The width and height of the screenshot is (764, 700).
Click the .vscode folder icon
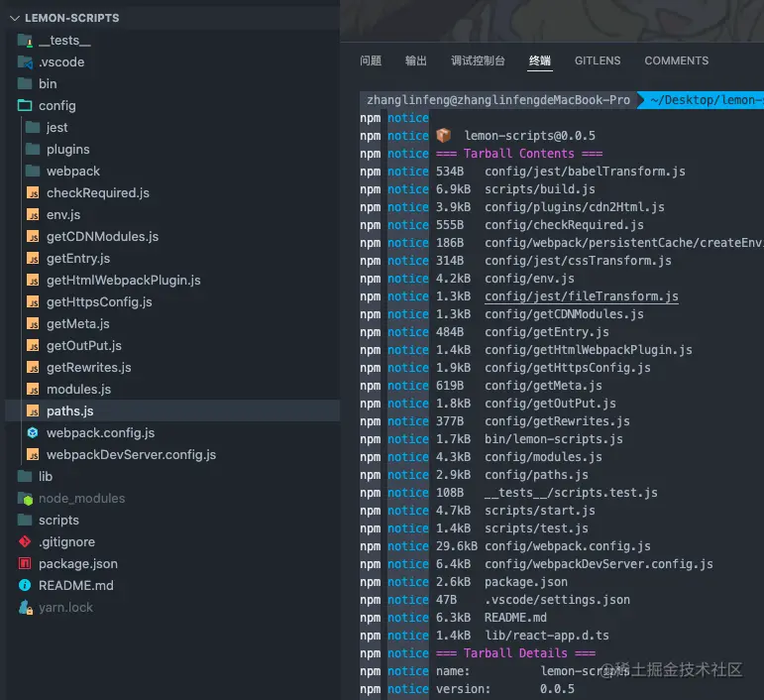click(25, 61)
